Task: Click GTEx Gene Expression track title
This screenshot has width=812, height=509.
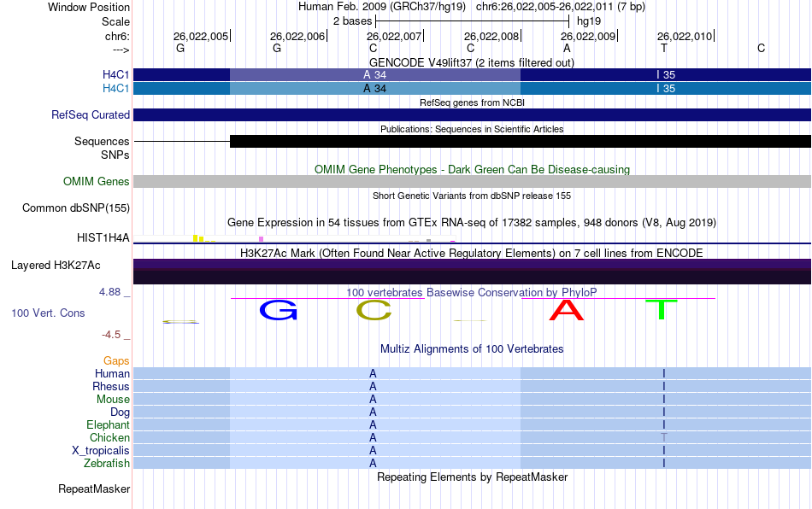Action: (x=472, y=222)
